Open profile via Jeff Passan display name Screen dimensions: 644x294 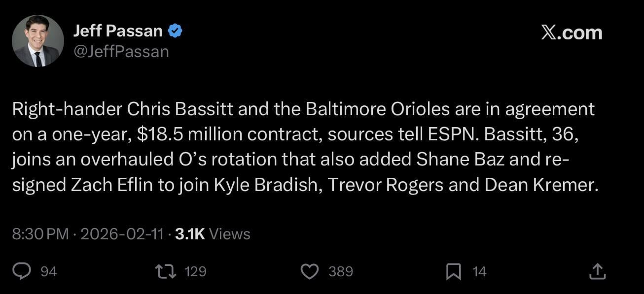pos(117,30)
